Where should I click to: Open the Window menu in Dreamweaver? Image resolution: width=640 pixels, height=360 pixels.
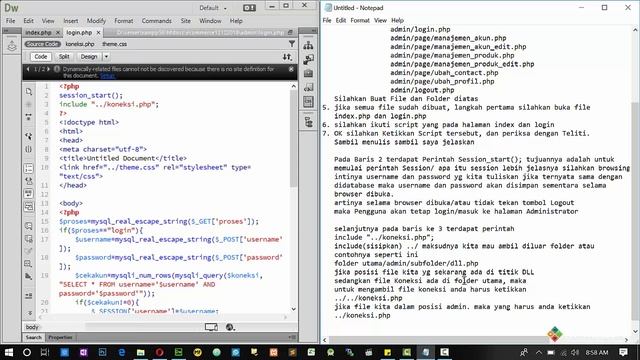click(x=210, y=21)
